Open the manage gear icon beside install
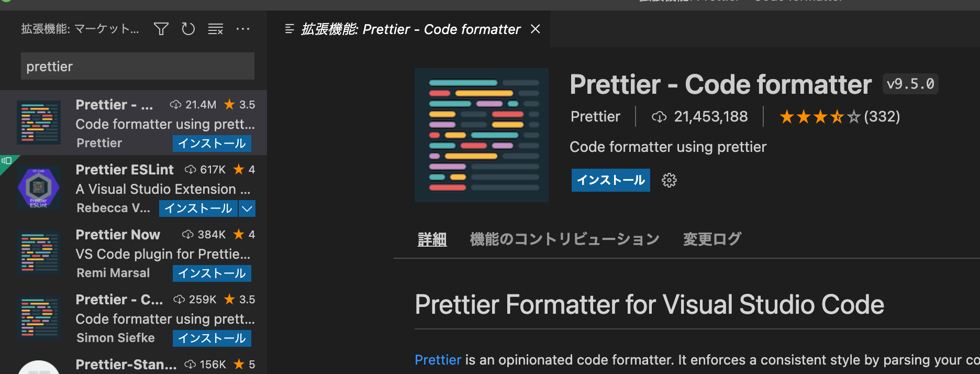This screenshot has height=374, width=980. pyautogui.click(x=669, y=180)
